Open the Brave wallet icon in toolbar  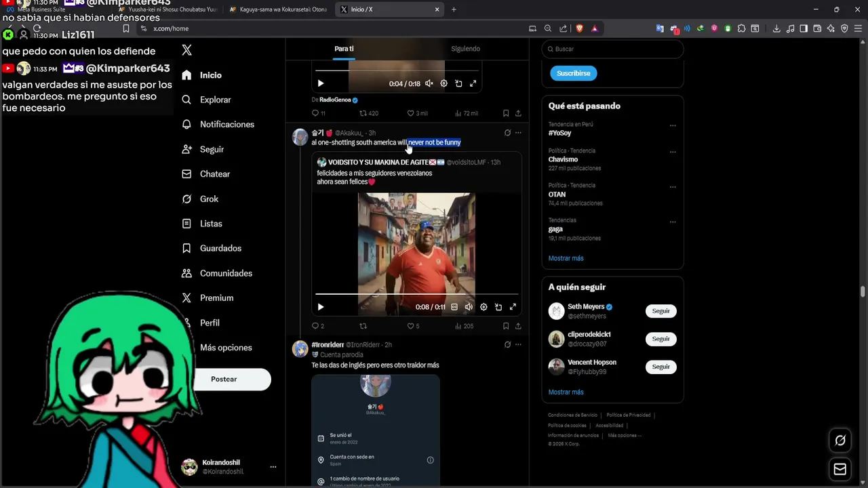pyautogui.click(x=817, y=28)
